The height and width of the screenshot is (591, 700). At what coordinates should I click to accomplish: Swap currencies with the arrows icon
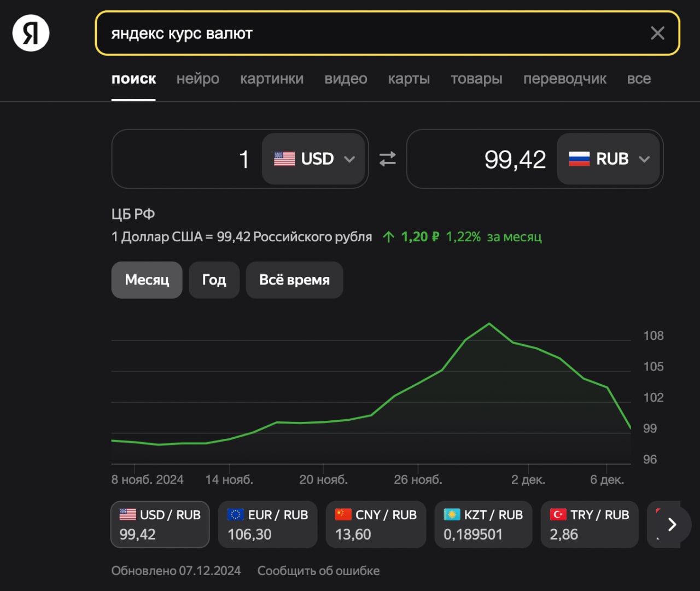(387, 159)
